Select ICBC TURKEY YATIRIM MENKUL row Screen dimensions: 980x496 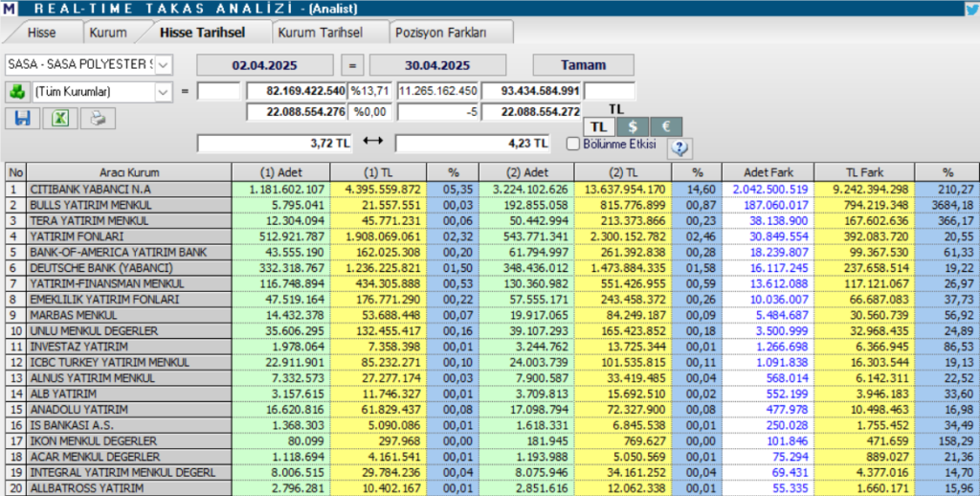click(x=492, y=362)
